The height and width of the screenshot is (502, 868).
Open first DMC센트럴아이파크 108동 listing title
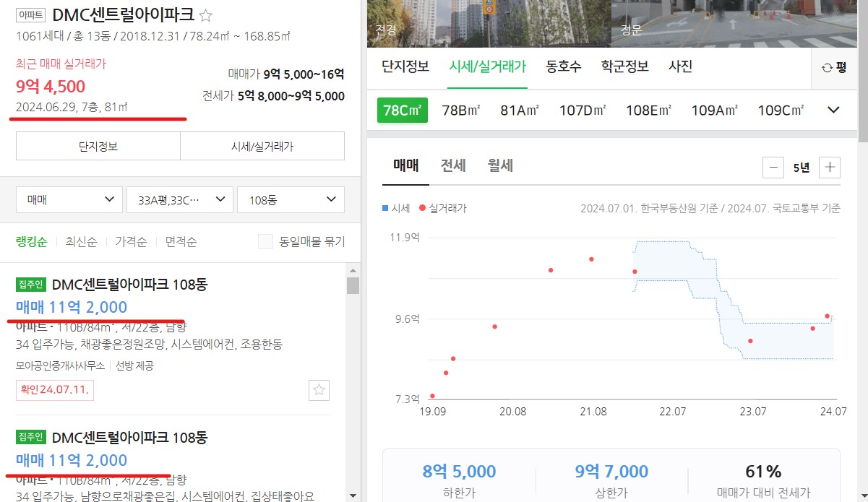(129, 285)
